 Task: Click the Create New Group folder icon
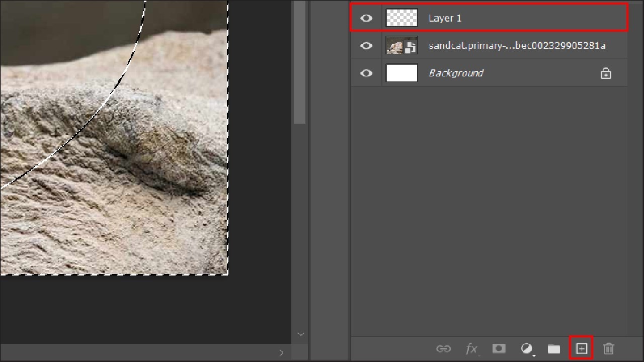click(x=553, y=348)
